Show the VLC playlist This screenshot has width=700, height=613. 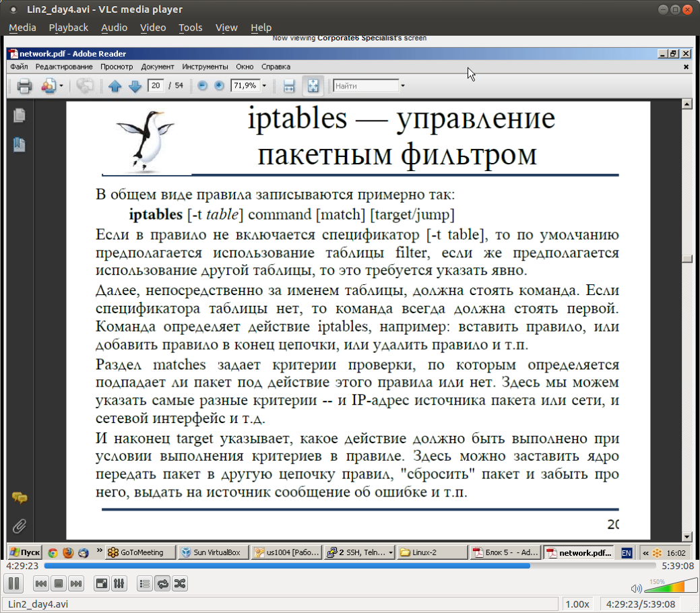tap(144, 583)
